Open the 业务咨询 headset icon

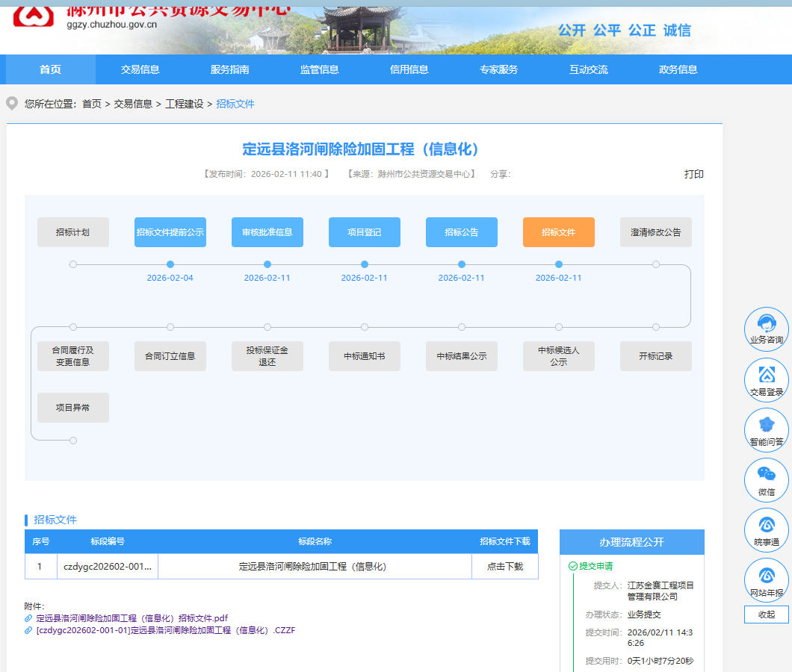(767, 329)
